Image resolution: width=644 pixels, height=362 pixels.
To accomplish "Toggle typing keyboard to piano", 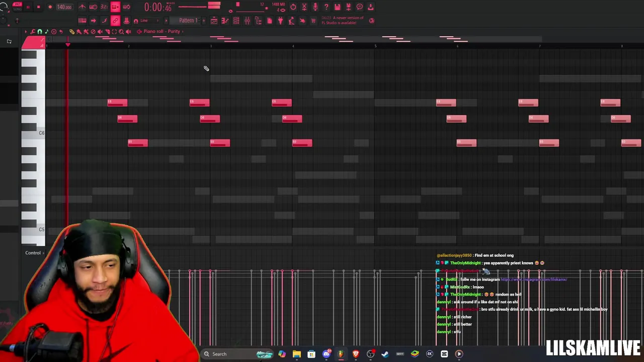I will pos(82,21).
